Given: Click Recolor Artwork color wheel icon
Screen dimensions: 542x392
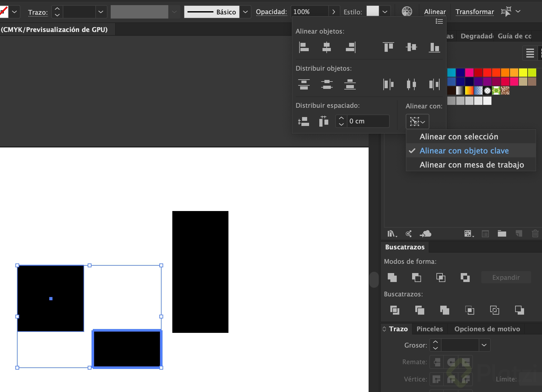Looking at the screenshot, I should click(407, 12).
